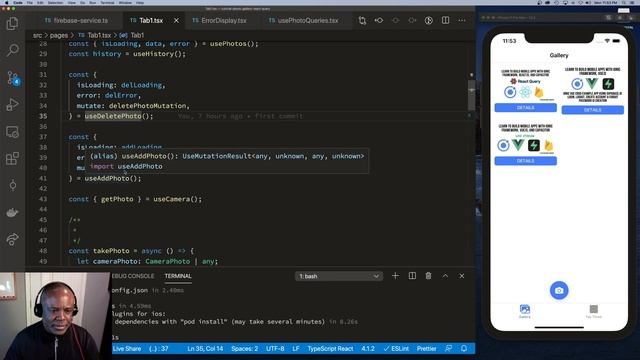Kill the terminal with the trash icon
This screenshot has width=640, height=360.
click(428, 276)
